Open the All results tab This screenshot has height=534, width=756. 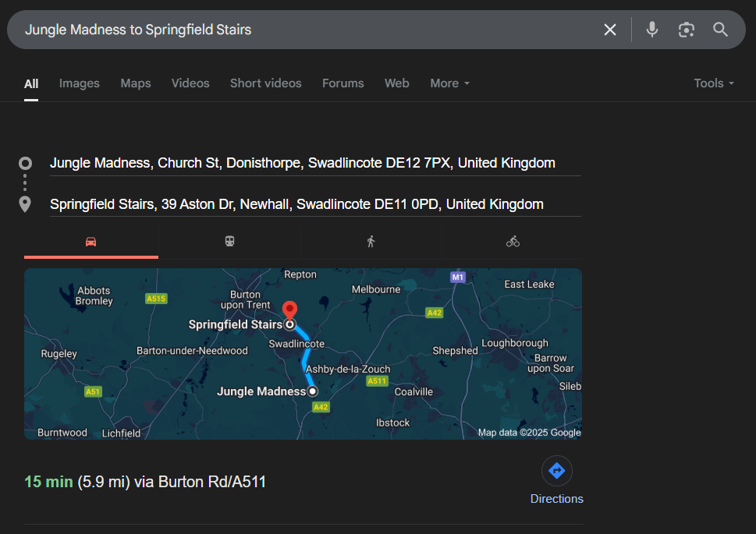tap(31, 84)
